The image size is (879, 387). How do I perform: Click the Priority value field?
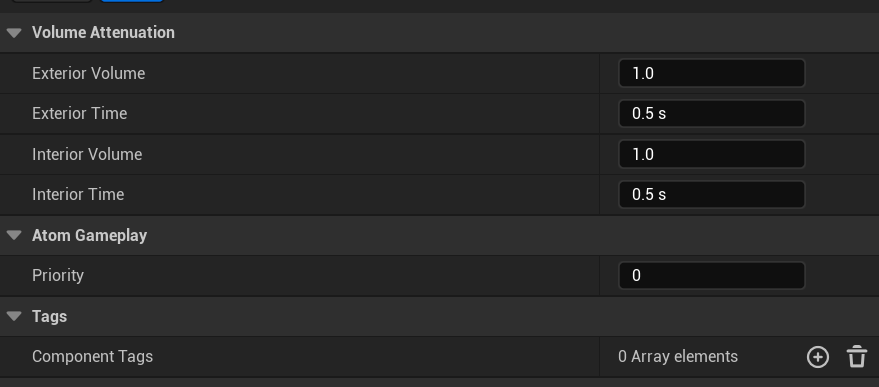(x=711, y=275)
